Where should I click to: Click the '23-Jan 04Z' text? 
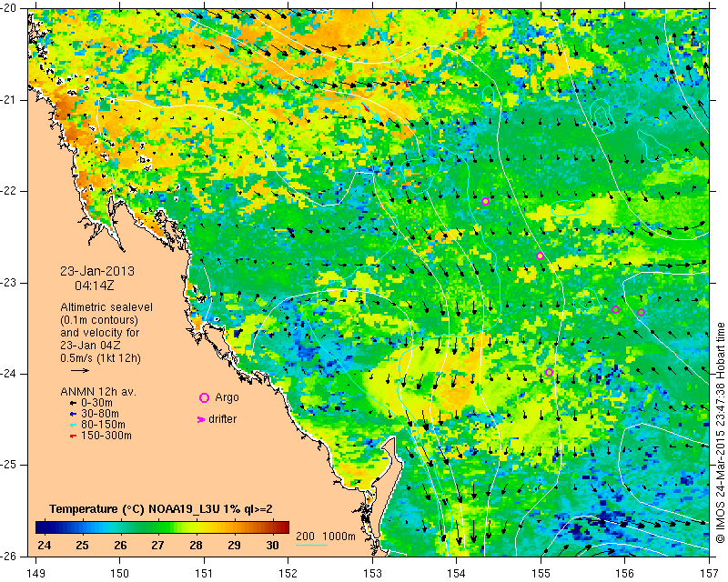point(90,345)
